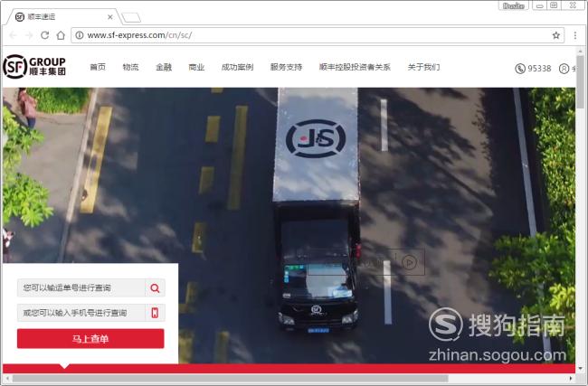Open a new browser tab

click(131, 17)
